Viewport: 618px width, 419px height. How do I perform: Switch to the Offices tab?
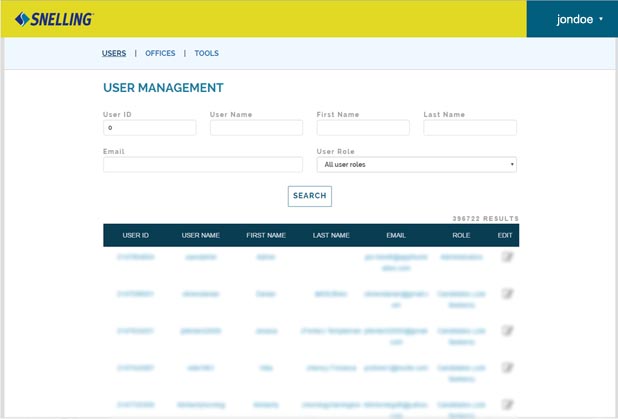pyautogui.click(x=160, y=53)
